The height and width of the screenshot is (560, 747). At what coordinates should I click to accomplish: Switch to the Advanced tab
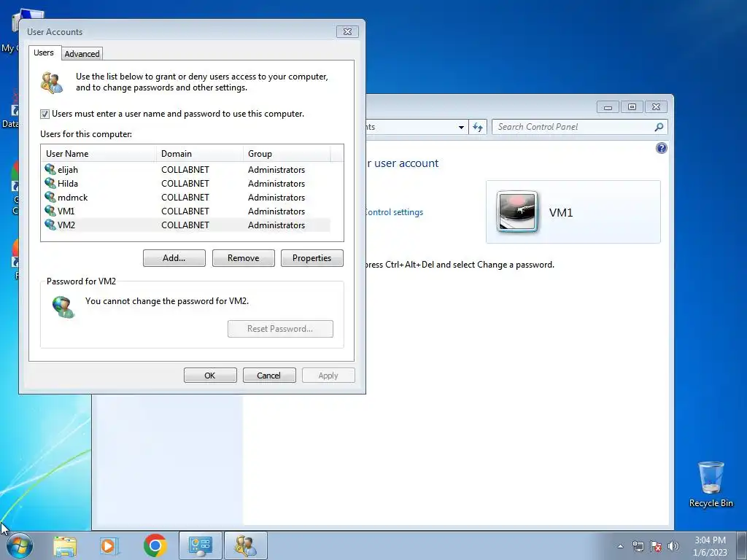82,54
